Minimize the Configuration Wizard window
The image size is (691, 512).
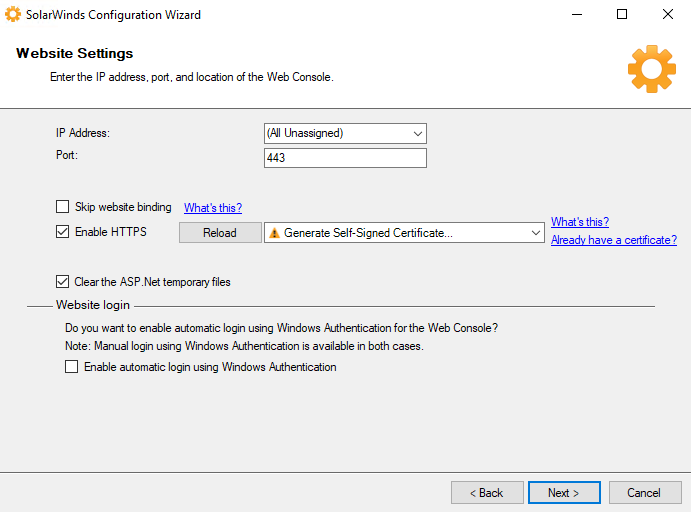577,15
